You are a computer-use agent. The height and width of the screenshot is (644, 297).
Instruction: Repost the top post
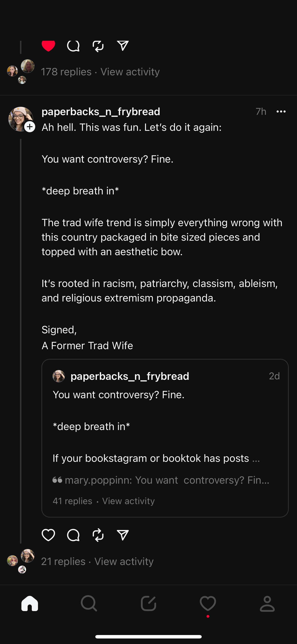tap(98, 46)
